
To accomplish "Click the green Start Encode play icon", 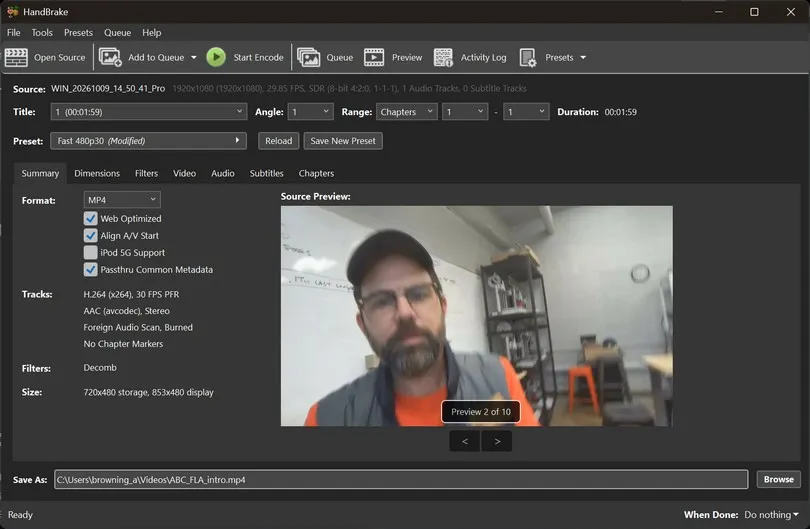I will click(x=216, y=57).
